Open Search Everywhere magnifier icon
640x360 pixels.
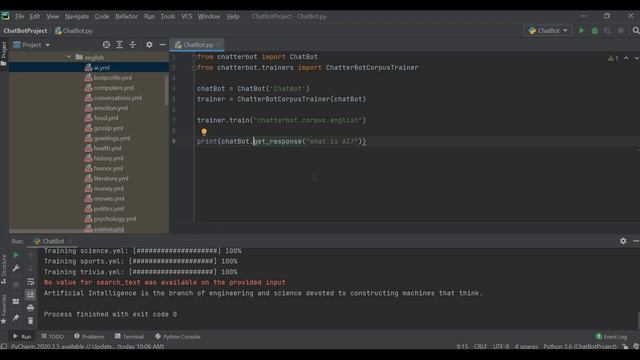click(x=636, y=31)
